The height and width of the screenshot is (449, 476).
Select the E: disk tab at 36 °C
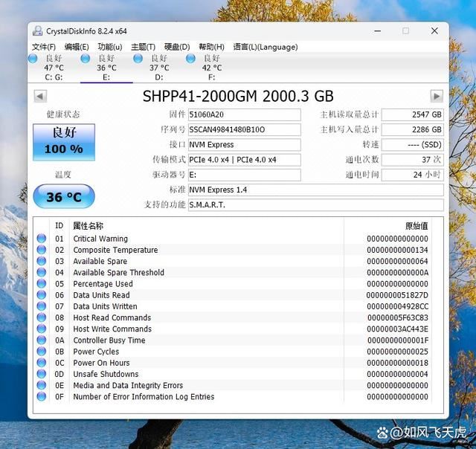click(106, 68)
